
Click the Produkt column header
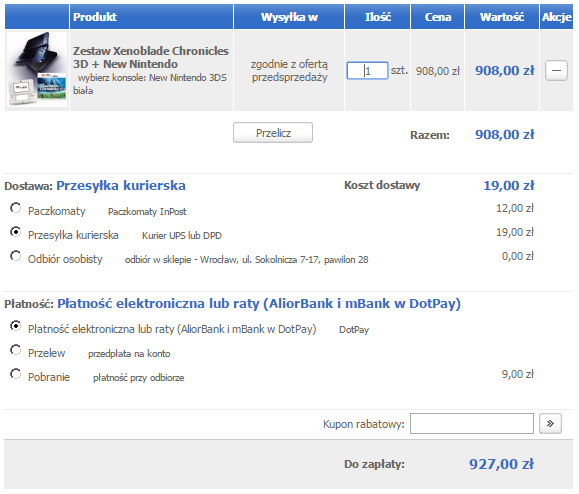pos(95,17)
